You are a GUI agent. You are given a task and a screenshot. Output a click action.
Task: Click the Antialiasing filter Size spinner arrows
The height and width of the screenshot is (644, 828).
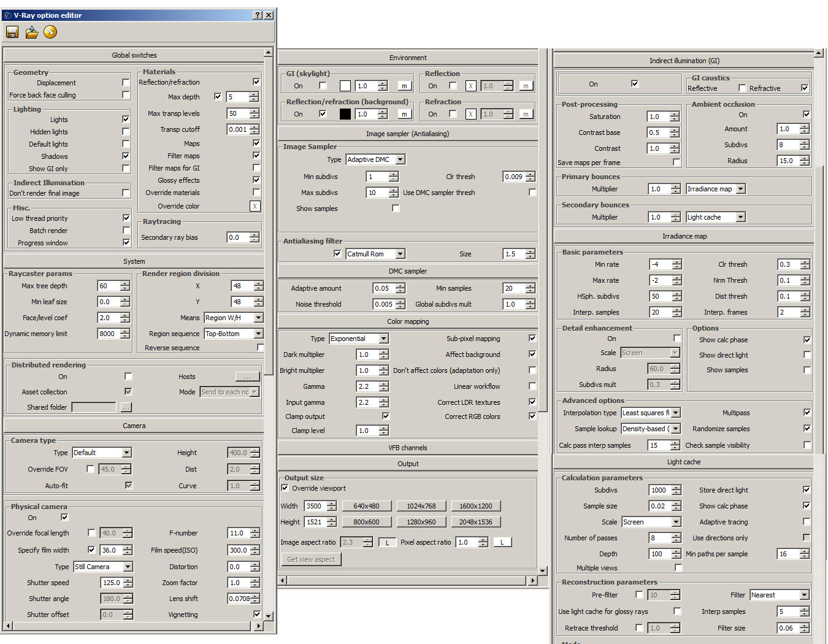point(531,254)
